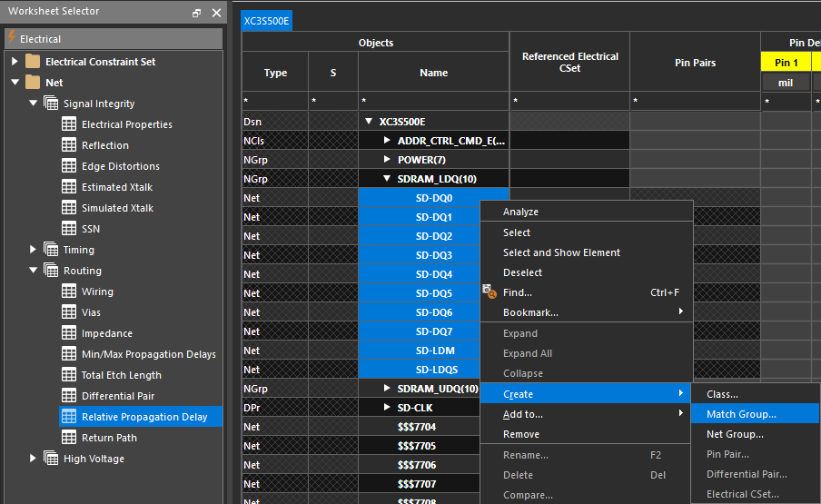
Task: Click the Reflection worksheet table icon
Action: 68,145
